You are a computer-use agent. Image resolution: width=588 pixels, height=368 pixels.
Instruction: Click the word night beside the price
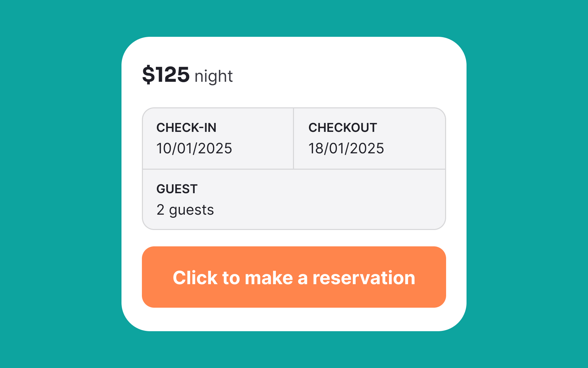[x=214, y=77]
